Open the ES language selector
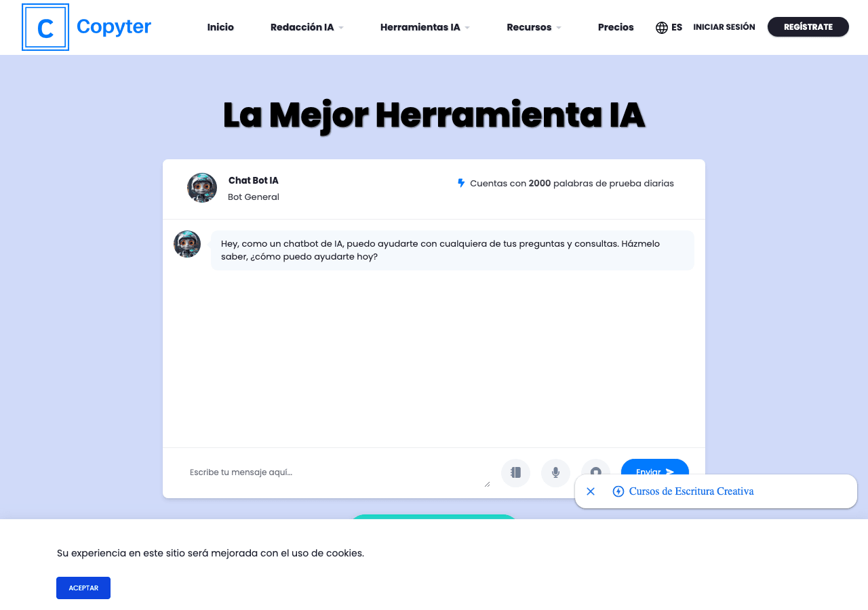Viewport: 868px width, 610px height. click(x=669, y=28)
